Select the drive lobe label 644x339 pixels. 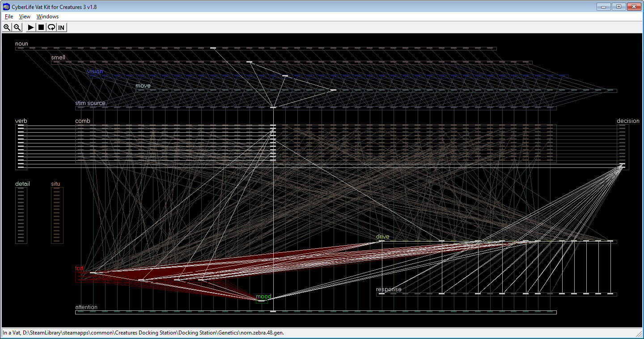382,236
